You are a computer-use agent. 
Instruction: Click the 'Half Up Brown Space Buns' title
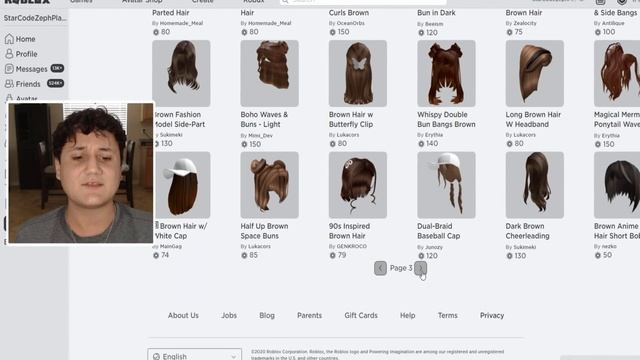(264, 231)
